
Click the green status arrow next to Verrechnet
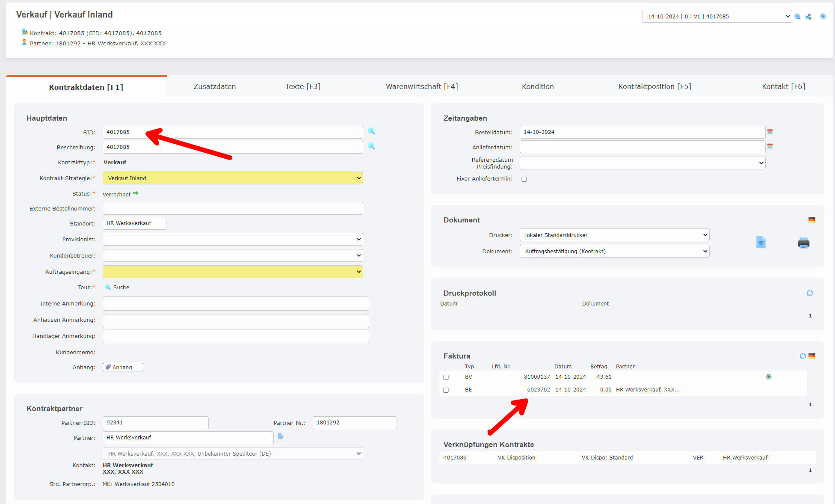136,193
